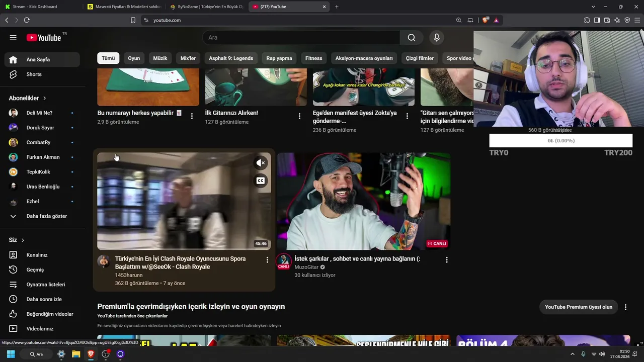Open the Brave VPN toolbar icon

click(627, 20)
